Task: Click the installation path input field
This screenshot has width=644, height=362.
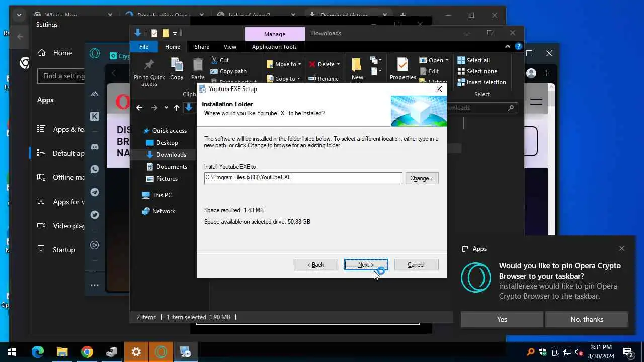Action: [303, 178]
